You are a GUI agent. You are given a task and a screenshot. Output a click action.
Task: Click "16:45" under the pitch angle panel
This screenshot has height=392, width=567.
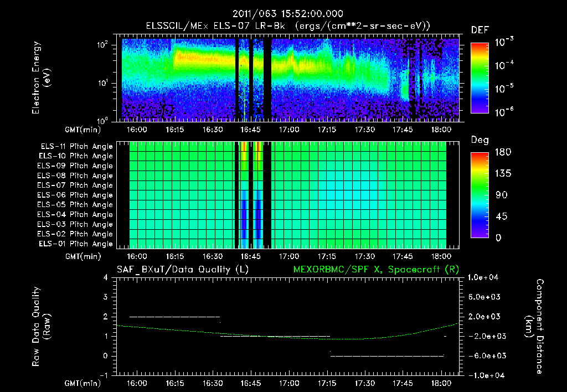[251, 257]
